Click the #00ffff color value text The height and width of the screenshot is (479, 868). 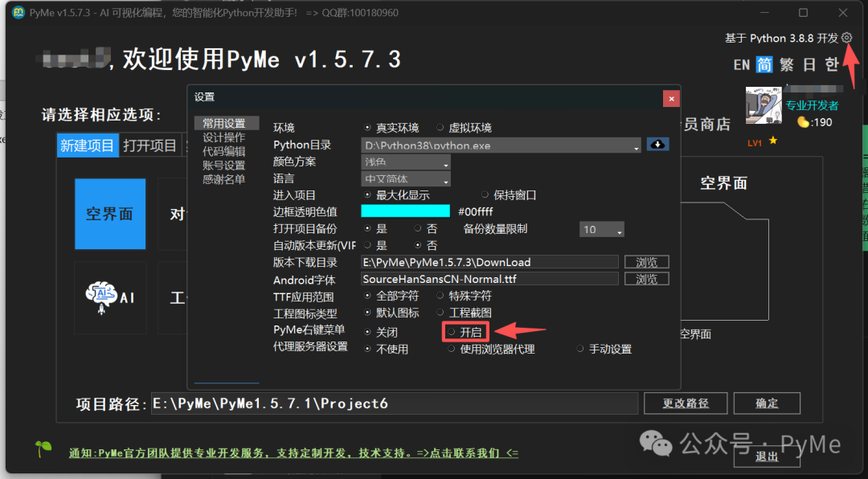(476, 211)
